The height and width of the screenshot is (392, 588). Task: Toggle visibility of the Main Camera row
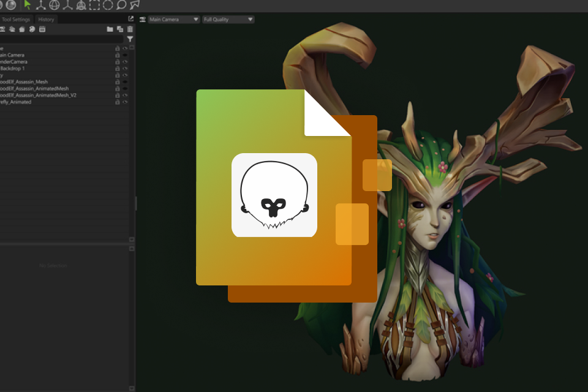pyautogui.click(x=125, y=55)
